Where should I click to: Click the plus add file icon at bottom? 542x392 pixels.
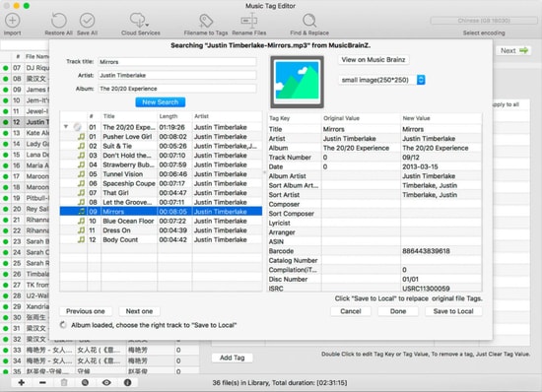tap(22, 382)
